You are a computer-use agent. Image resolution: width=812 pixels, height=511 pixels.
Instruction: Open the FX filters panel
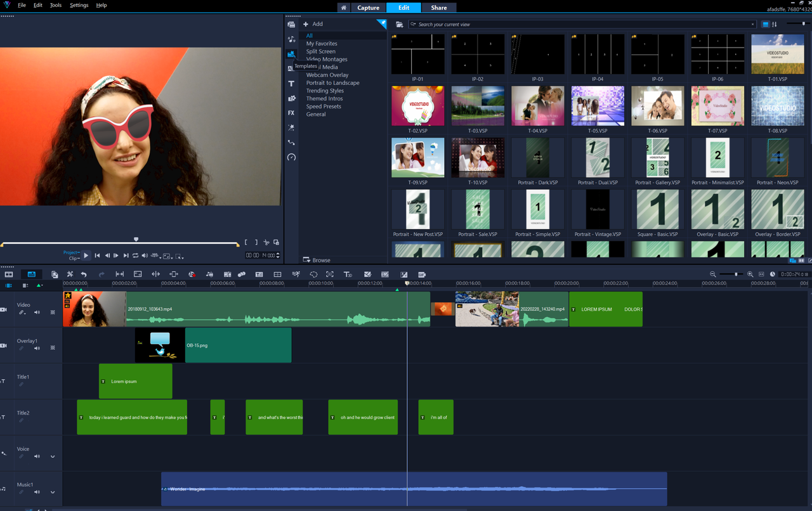pos(291,113)
